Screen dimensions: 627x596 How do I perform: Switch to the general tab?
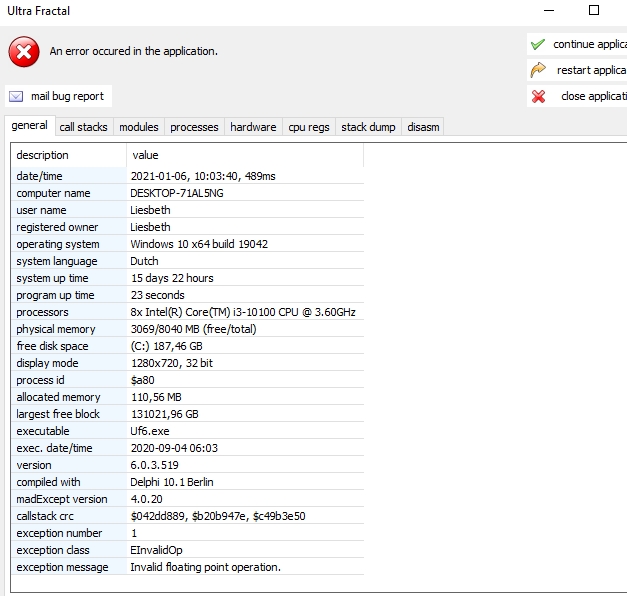(30, 126)
